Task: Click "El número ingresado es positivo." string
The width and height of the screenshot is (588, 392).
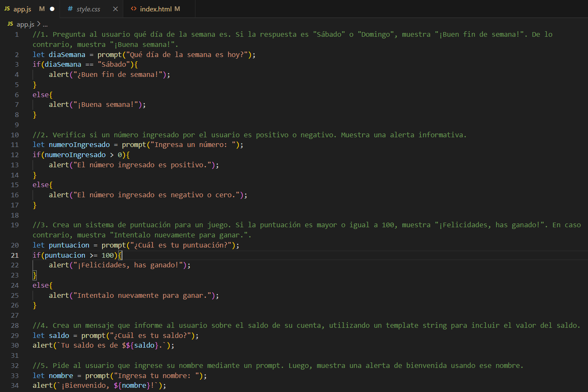Action: (x=142, y=165)
